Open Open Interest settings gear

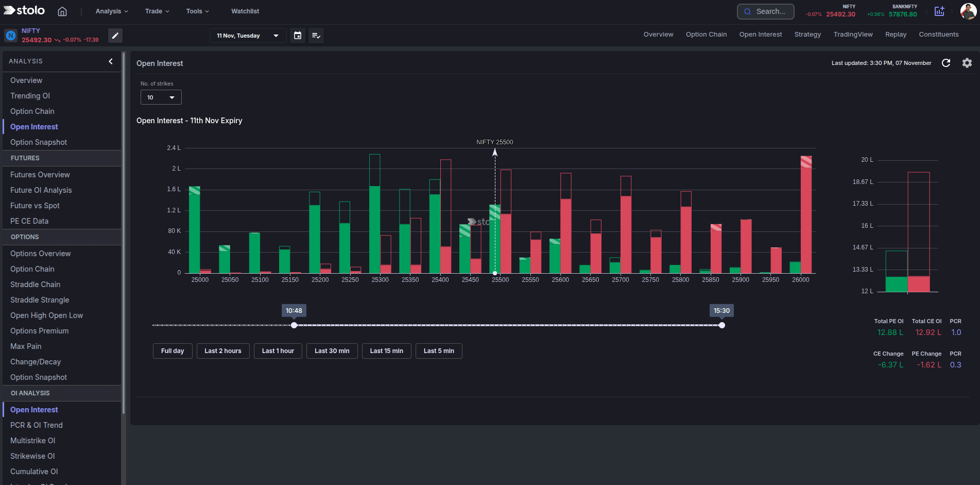967,63
